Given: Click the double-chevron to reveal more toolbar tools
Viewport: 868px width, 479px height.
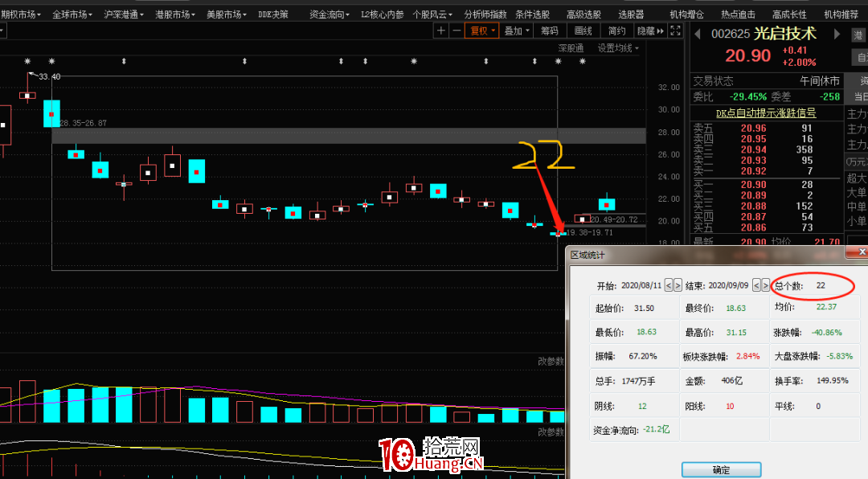Looking at the screenshot, I should tap(661, 31).
